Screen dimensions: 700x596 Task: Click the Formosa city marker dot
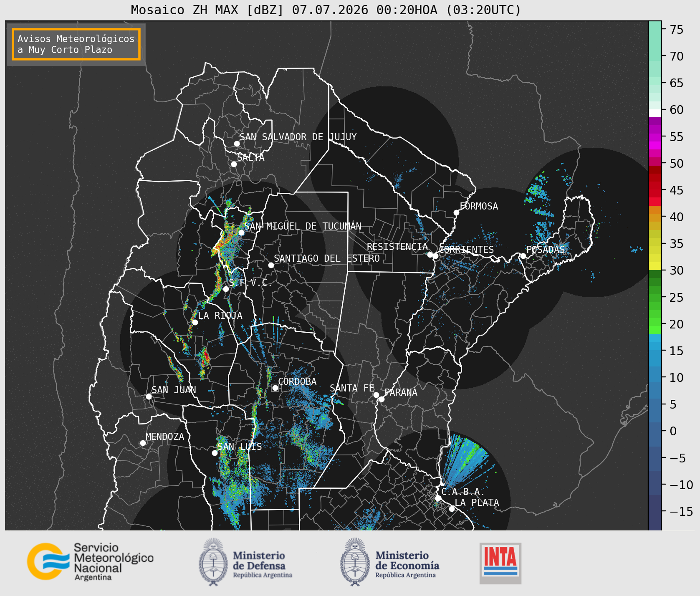click(456, 212)
